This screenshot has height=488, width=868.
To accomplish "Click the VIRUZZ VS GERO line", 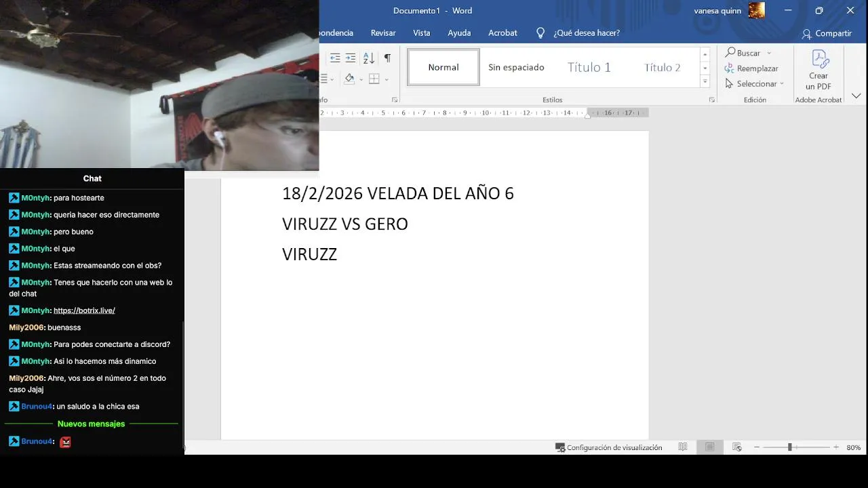I will pos(345,224).
